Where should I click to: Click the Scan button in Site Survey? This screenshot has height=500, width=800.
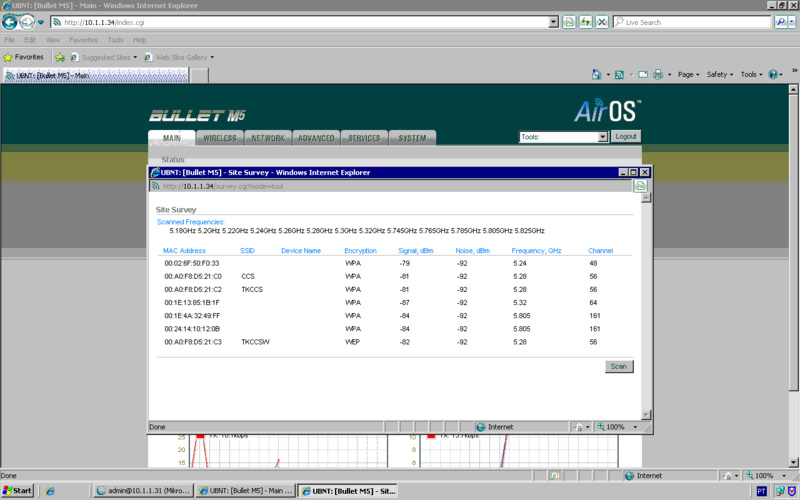[x=619, y=366]
